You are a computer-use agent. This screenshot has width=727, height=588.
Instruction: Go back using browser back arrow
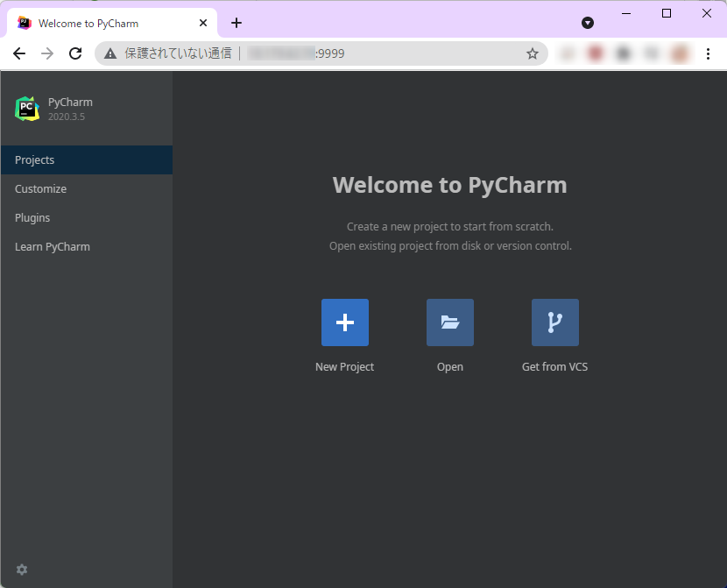19,53
